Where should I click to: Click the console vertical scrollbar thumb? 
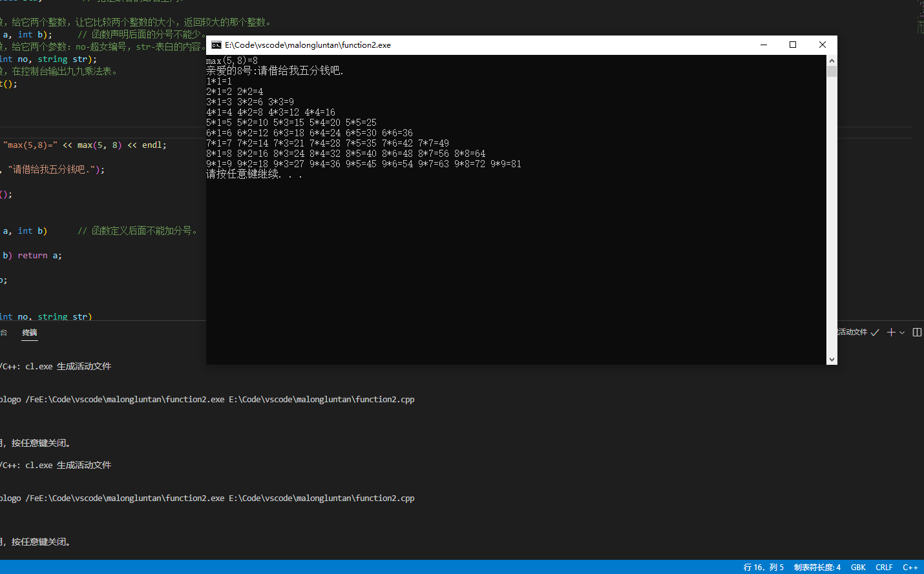(x=832, y=71)
